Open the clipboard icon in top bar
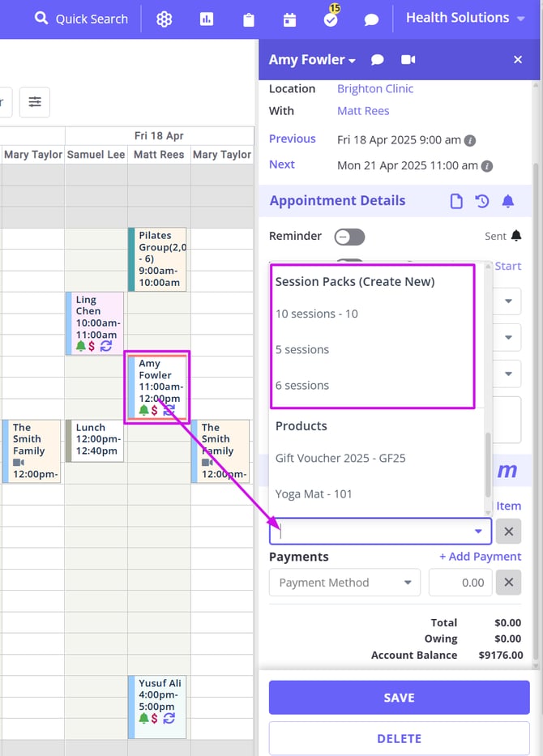Image resolution: width=543 pixels, height=756 pixels. (248, 19)
